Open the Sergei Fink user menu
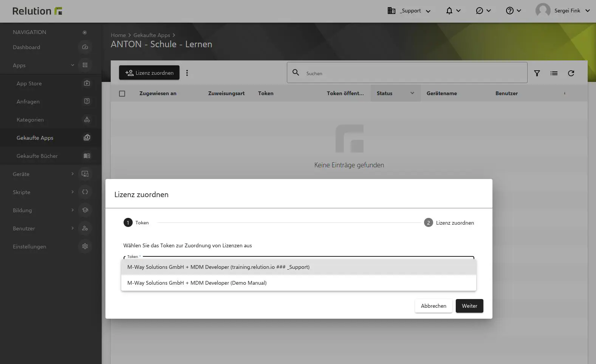Viewport: 596px width, 364px height. click(x=562, y=11)
